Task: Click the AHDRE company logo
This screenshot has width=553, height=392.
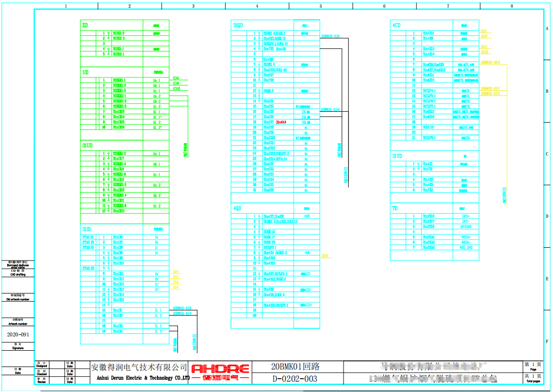Action: pyautogui.click(x=220, y=373)
